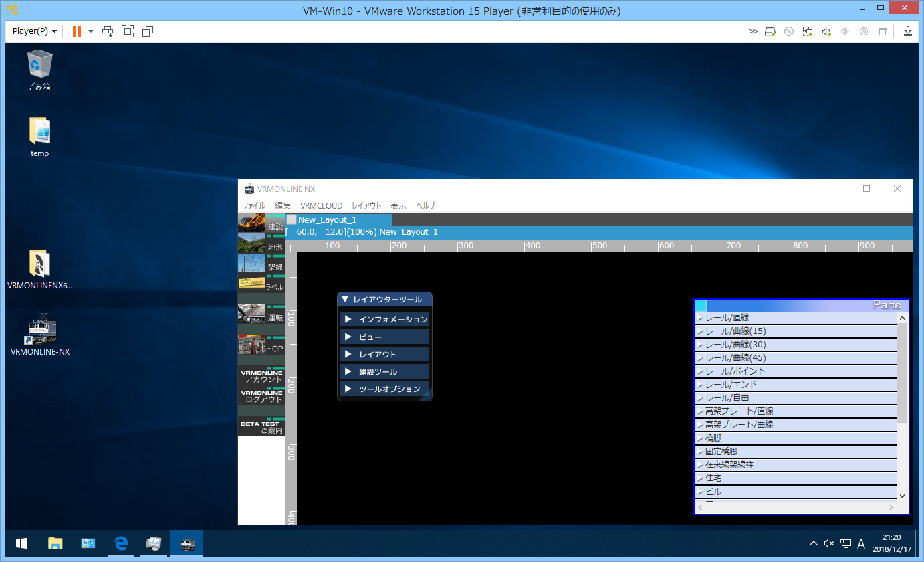The image size is (924, 562).
Task: Expand the 高架プレート/曲線 parts category
Action: click(796, 425)
